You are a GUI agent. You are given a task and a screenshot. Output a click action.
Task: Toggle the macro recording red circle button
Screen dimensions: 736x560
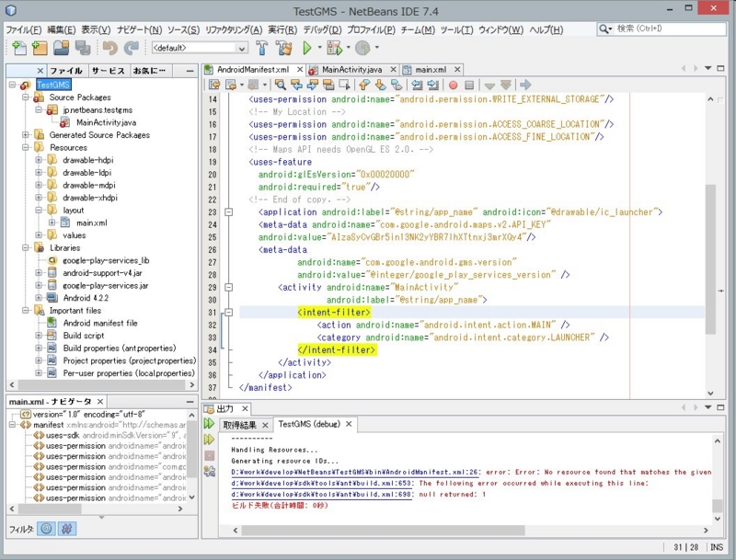pyautogui.click(x=454, y=85)
